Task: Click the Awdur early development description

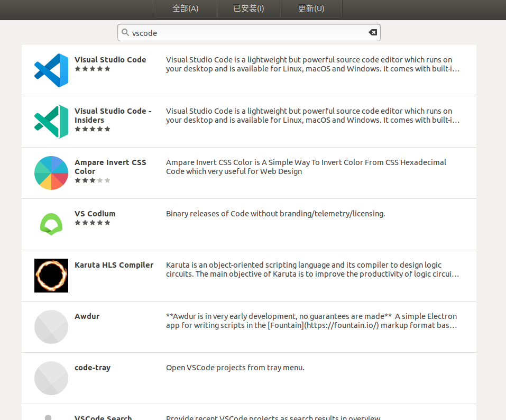Action: click(311, 321)
